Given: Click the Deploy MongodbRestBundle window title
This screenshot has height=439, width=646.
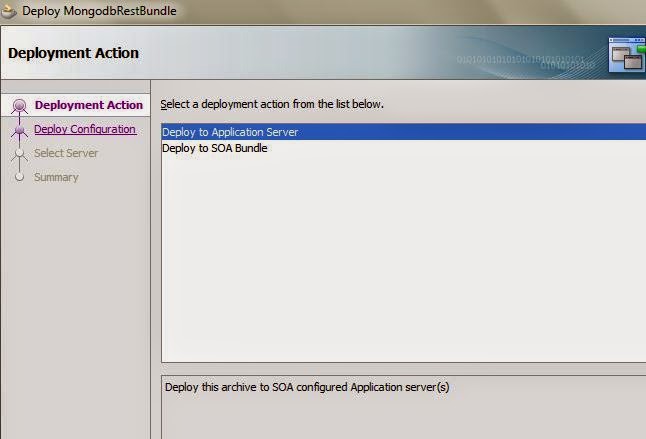Looking at the screenshot, I should [99, 11].
